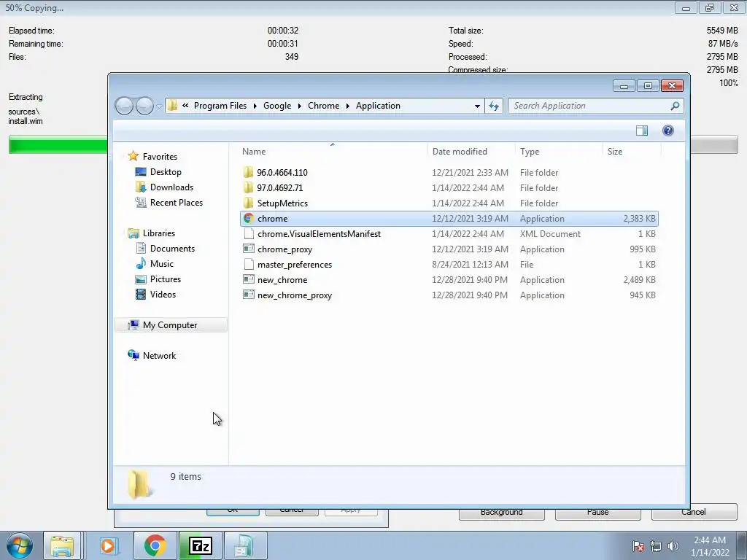
Task: Select the new_chrome_proxy application icon
Action: [248, 295]
